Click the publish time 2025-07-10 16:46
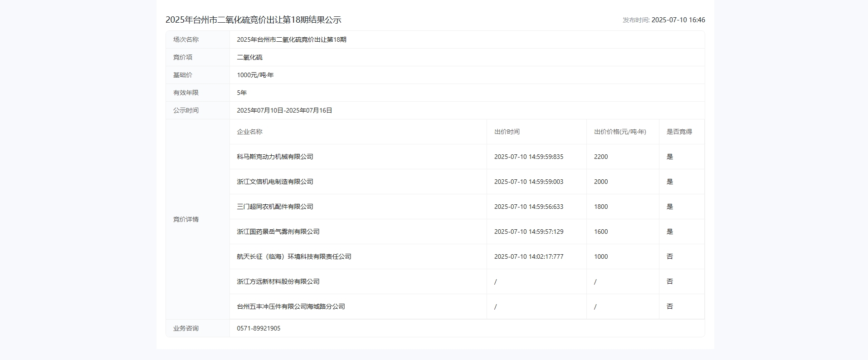The height and width of the screenshot is (360, 868). 678,20
